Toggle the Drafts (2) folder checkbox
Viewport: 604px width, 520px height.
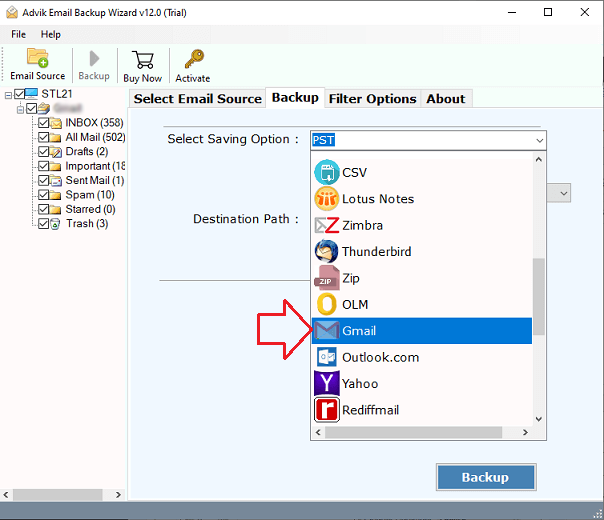click(43, 152)
